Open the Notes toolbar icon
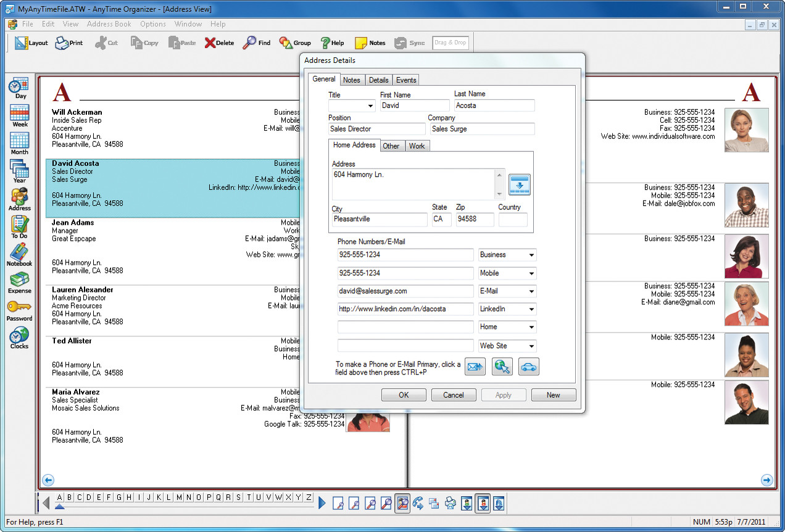Viewport: 785px width, 532px height. click(x=370, y=43)
